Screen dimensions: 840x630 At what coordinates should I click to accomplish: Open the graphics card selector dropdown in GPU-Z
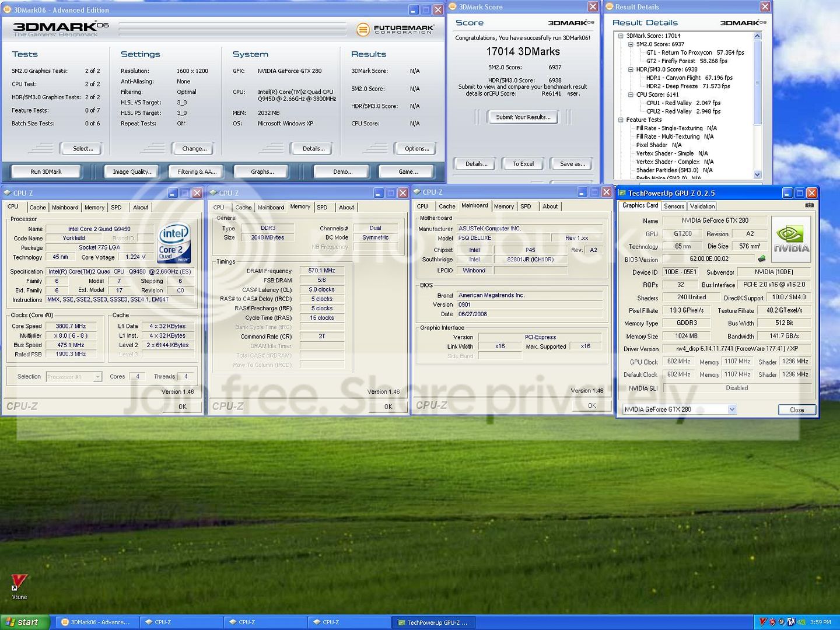pyautogui.click(x=731, y=409)
